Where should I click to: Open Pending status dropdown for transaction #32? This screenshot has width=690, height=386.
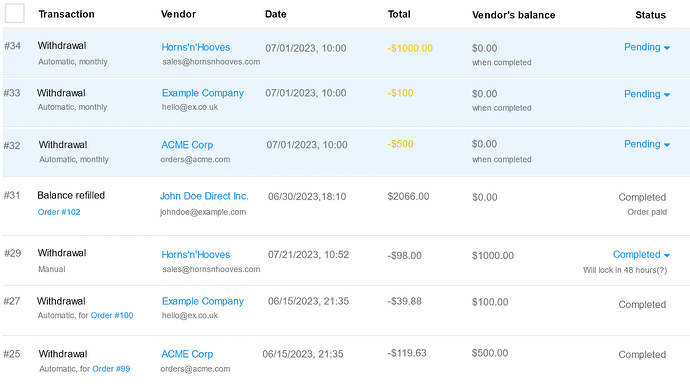pyautogui.click(x=647, y=144)
